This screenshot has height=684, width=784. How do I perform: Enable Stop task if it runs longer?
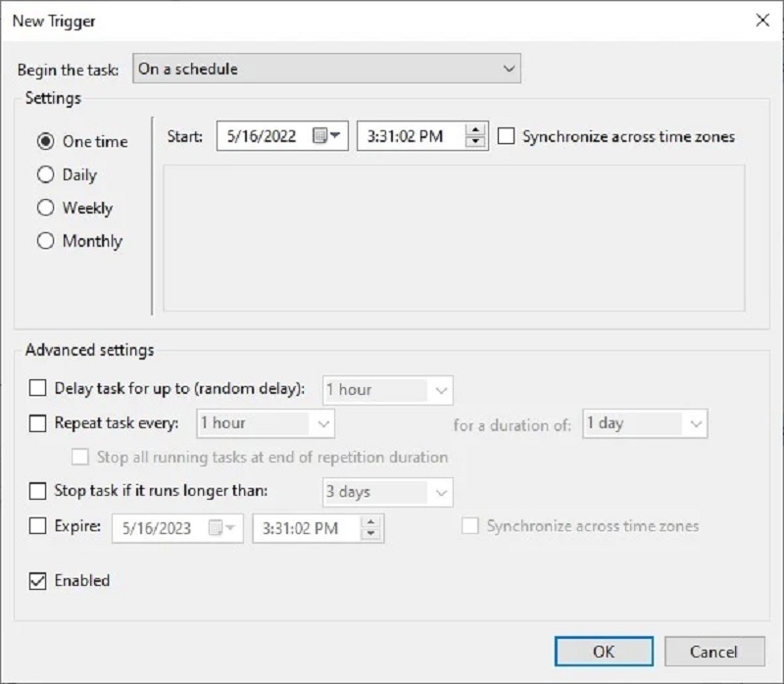[x=38, y=490]
